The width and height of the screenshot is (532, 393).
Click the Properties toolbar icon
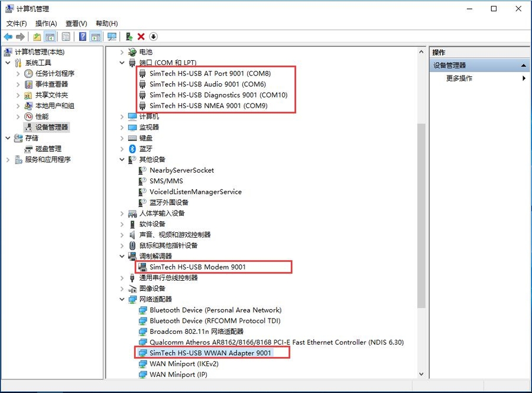65,36
